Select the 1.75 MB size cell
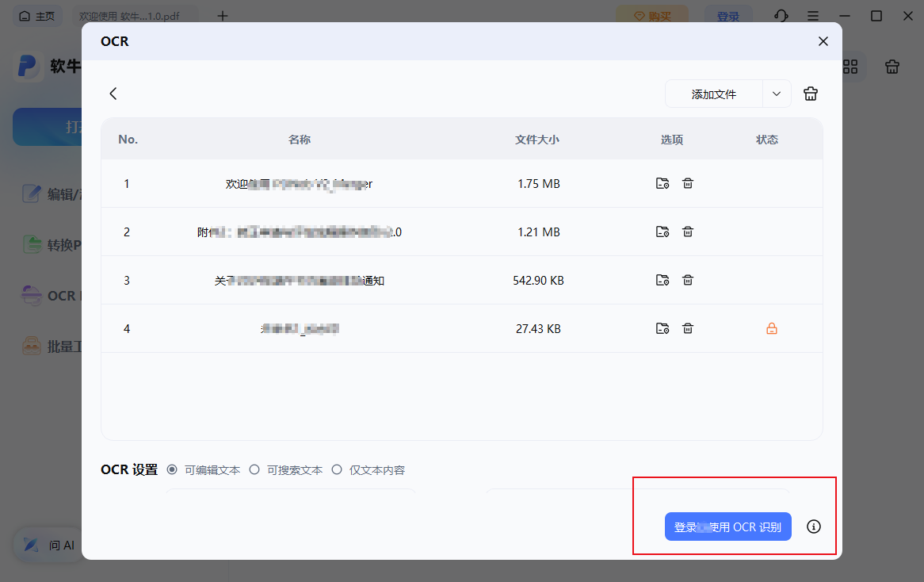The image size is (924, 582). (x=539, y=184)
